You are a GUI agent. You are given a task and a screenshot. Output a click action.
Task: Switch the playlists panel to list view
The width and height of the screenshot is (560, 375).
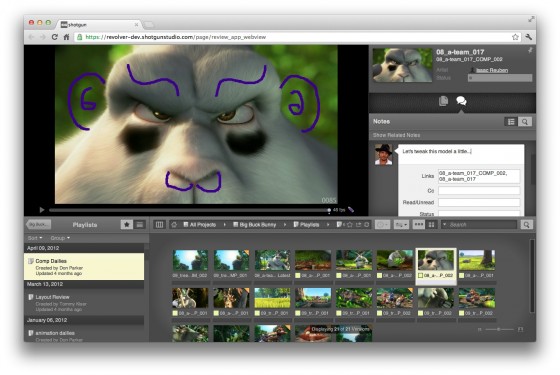(140, 224)
